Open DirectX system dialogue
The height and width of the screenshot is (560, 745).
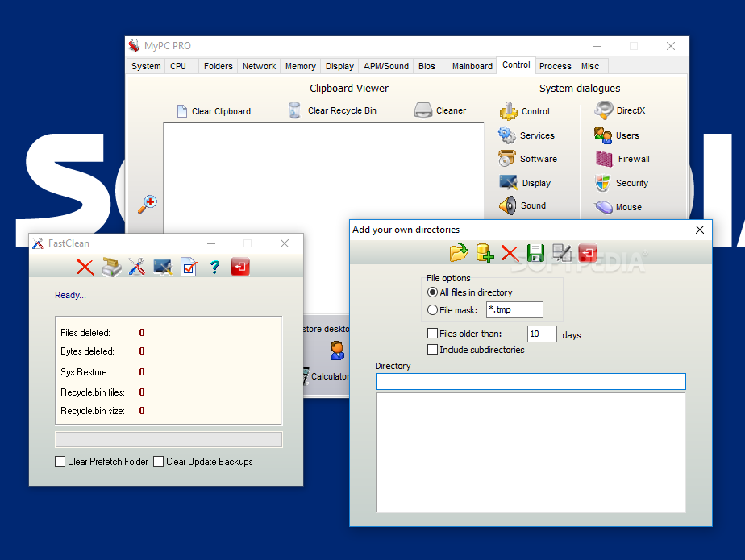(x=620, y=110)
